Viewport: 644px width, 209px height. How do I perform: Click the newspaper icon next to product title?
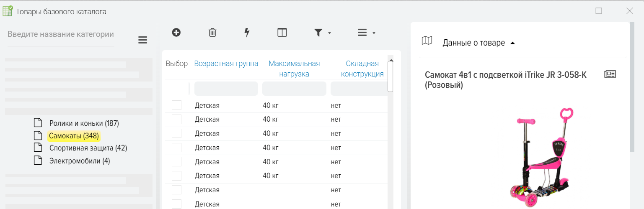pyautogui.click(x=610, y=74)
